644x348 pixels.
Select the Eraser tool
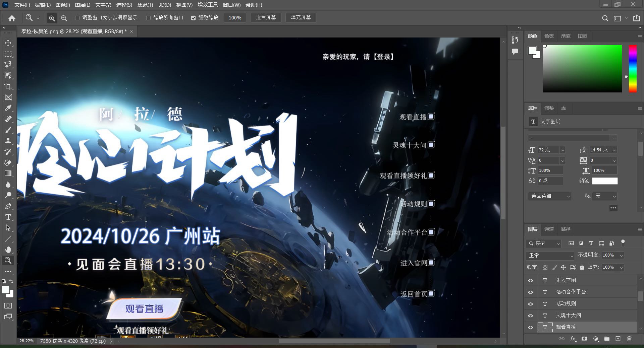(8, 163)
